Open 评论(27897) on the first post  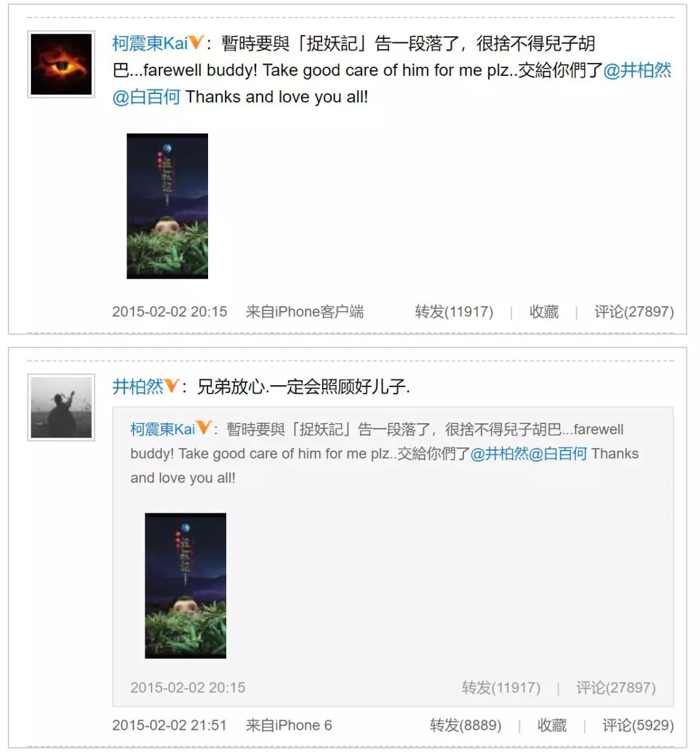[x=635, y=312]
